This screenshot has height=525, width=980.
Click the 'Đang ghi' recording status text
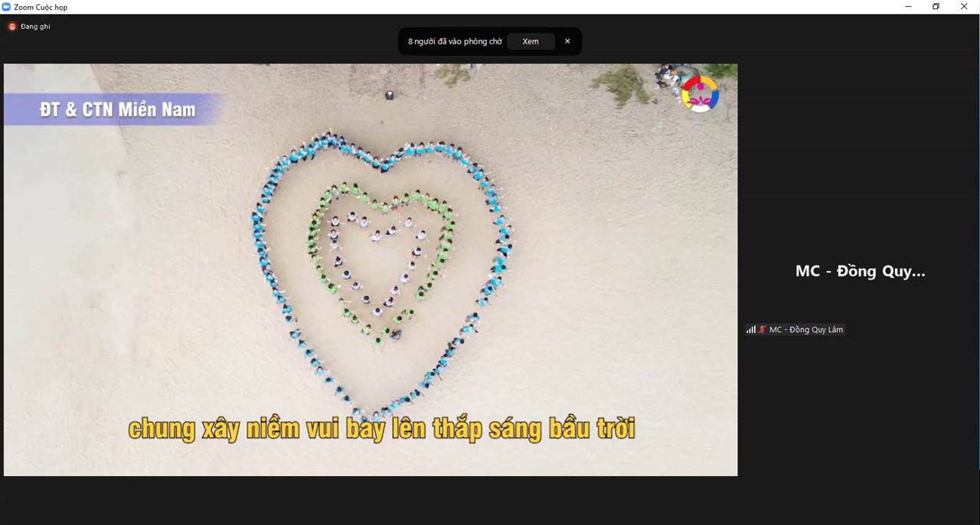click(x=35, y=27)
